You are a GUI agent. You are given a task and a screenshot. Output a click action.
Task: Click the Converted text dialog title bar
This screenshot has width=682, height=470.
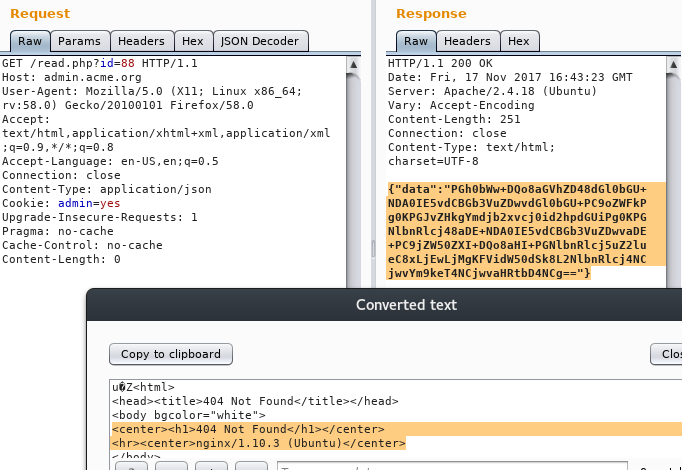(384, 305)
